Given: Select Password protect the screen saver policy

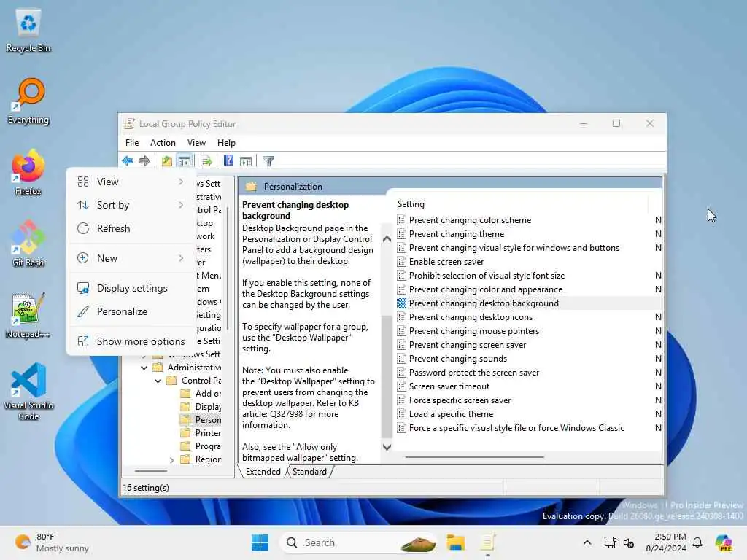Looking at the screenshot, I should tap(474, 373).
